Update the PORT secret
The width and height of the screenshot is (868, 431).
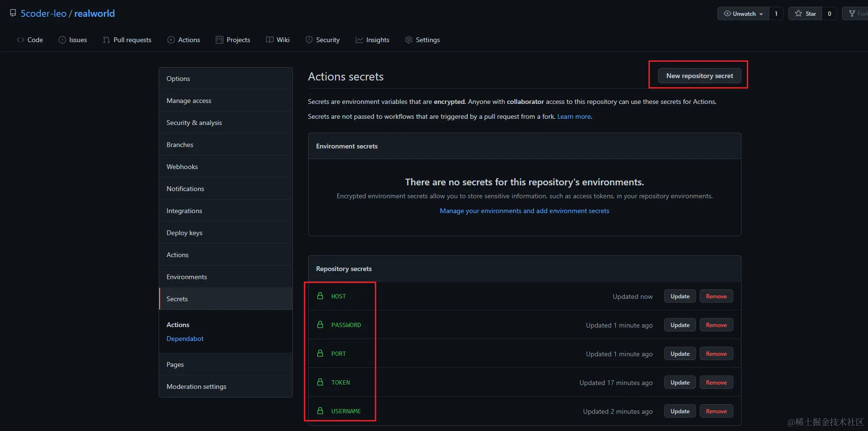[x=680, y=354]
